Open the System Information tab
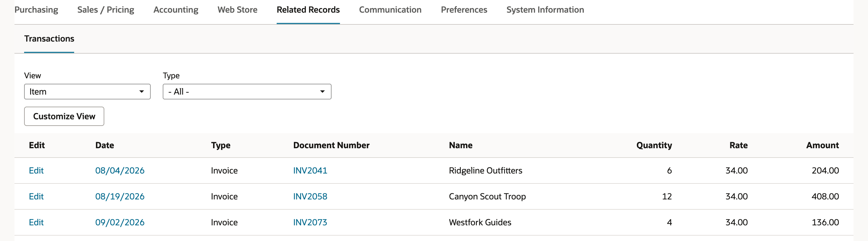Image resolution: width=868 pixels, height=241 pixels. tap(545, 10)
